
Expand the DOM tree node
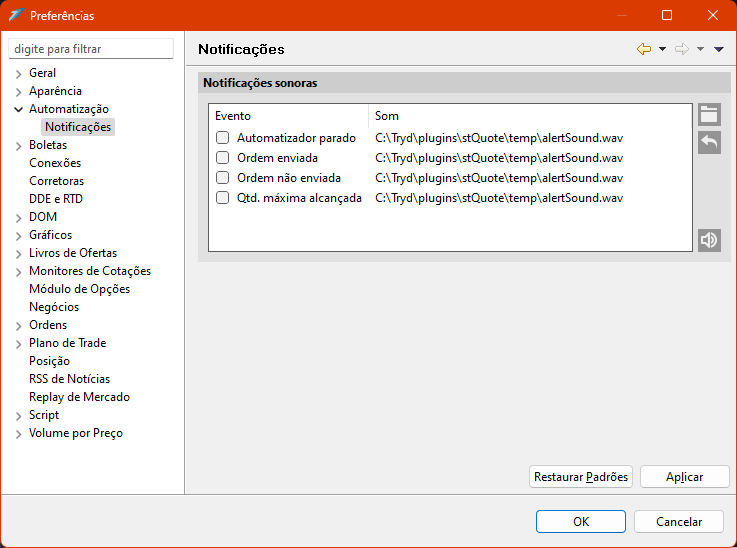(x=18, y=218)
